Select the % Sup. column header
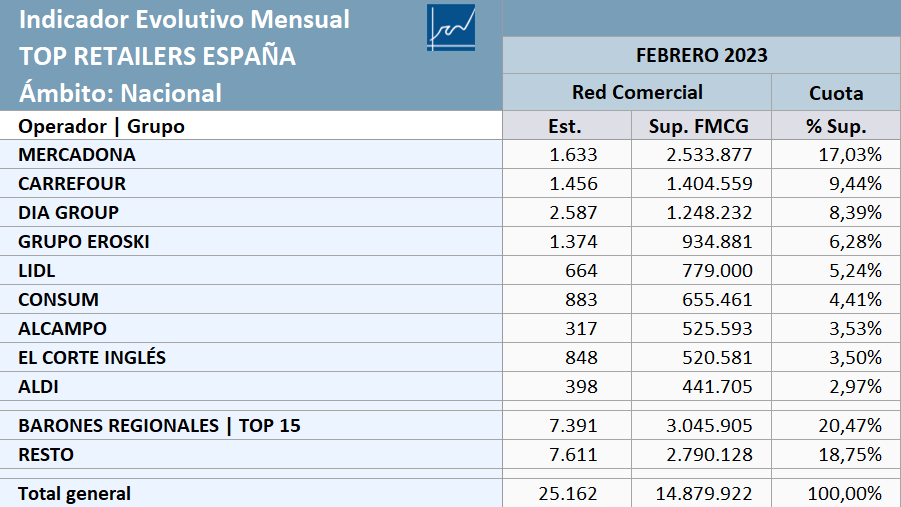 pos(835,125)
